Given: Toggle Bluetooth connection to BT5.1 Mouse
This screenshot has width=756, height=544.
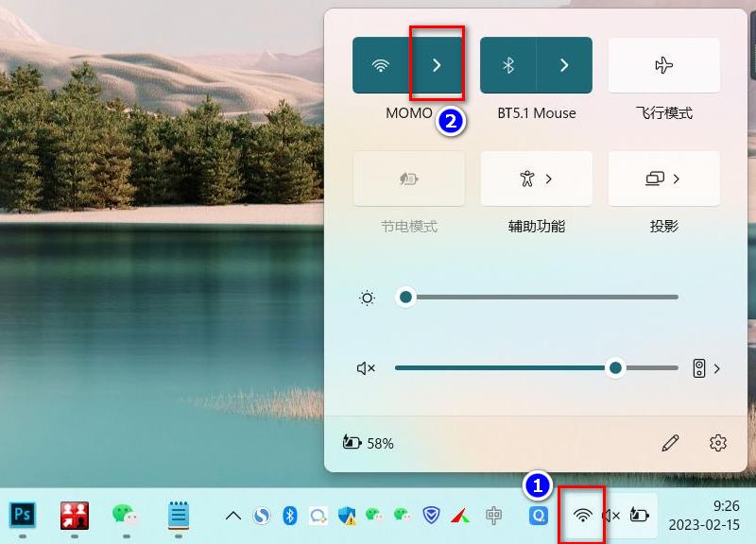Looking at the screenshot, I should tap(509, 64).
